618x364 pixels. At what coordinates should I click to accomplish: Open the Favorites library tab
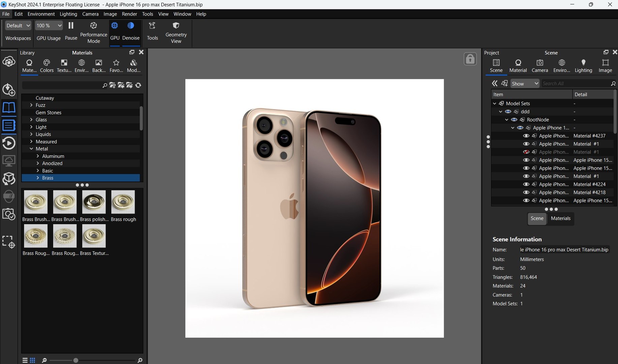pos(116,66)
